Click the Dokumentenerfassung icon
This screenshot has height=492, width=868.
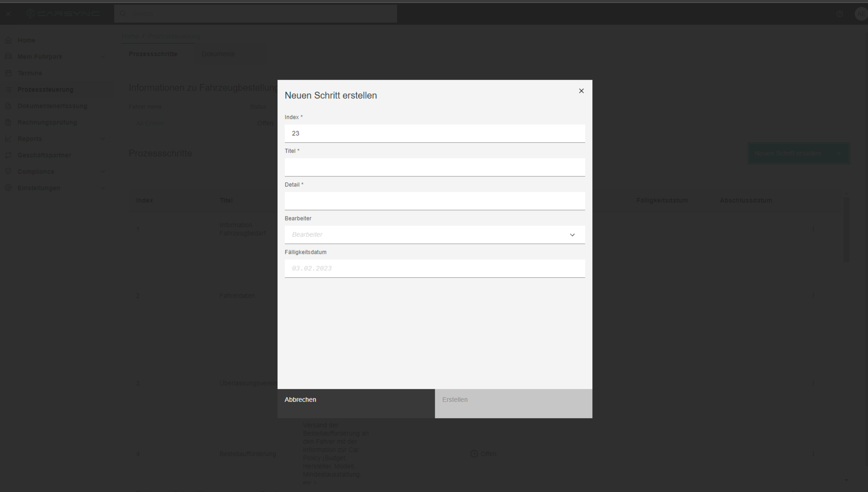click(x=8, y=106)
